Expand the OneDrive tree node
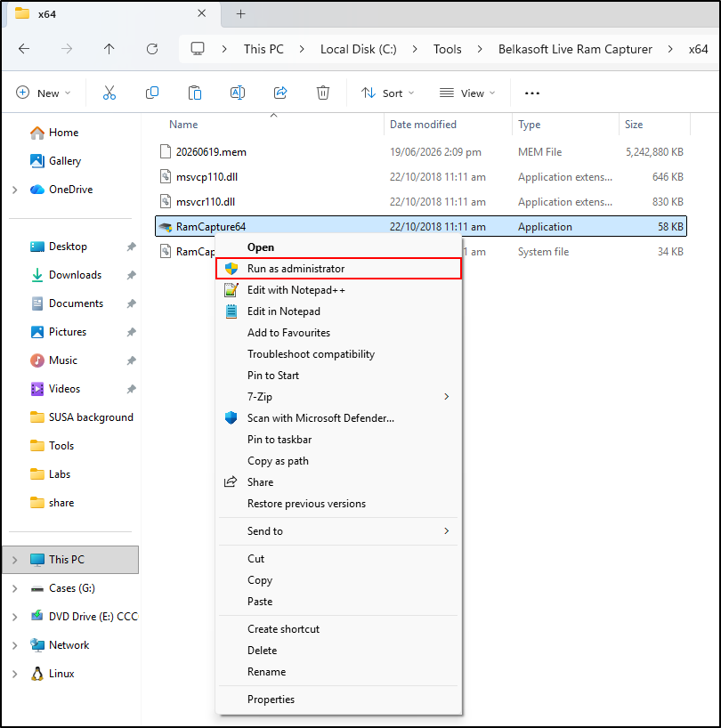 click(x=15, y=190)
